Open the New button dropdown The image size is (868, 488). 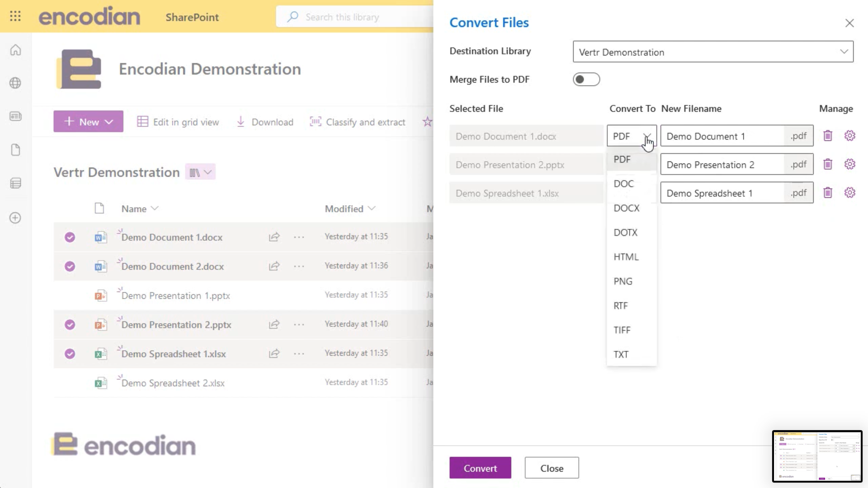coord(88,122)
